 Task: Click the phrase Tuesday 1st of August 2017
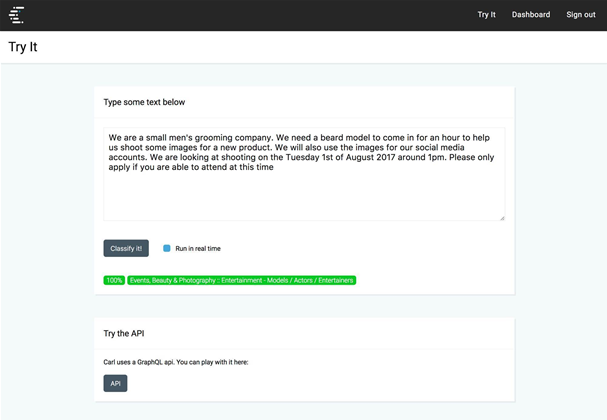341,157
